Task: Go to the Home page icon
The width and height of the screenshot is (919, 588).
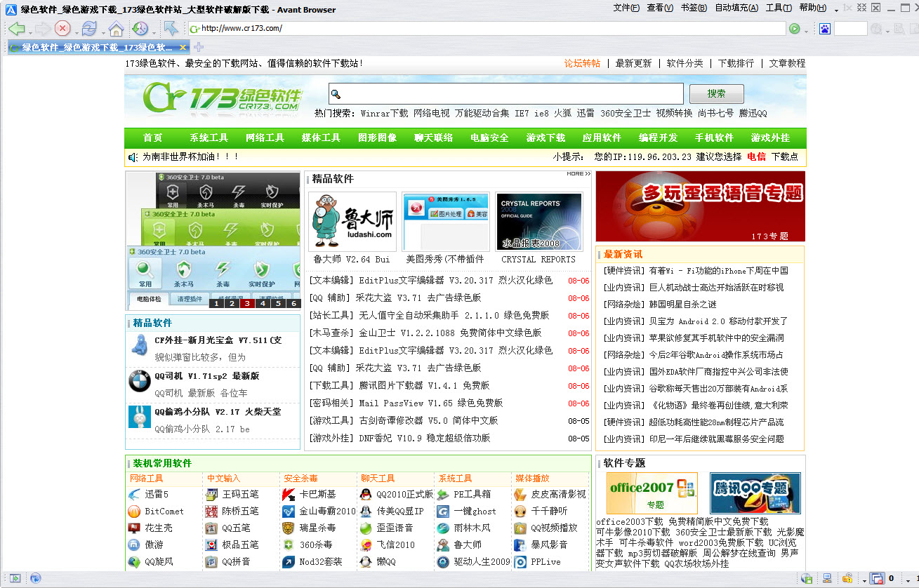Action: click(x=116, y=29)
